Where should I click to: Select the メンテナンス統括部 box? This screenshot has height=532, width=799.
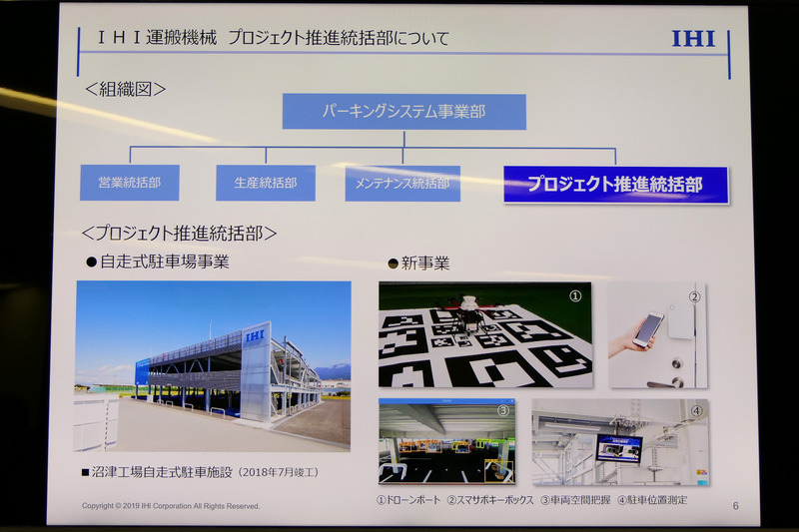pos(402,184)
